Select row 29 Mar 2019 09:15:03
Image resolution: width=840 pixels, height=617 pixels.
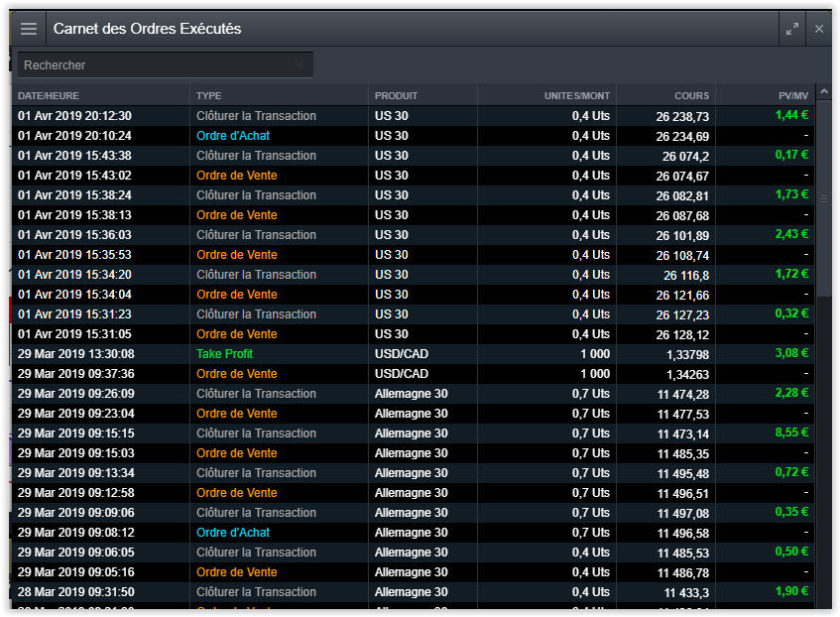[x=413, y=453]
